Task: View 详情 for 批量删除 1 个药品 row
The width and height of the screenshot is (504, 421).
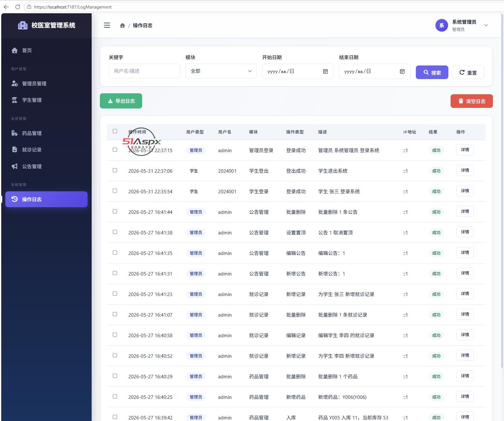Action: (x=465, y=376)
